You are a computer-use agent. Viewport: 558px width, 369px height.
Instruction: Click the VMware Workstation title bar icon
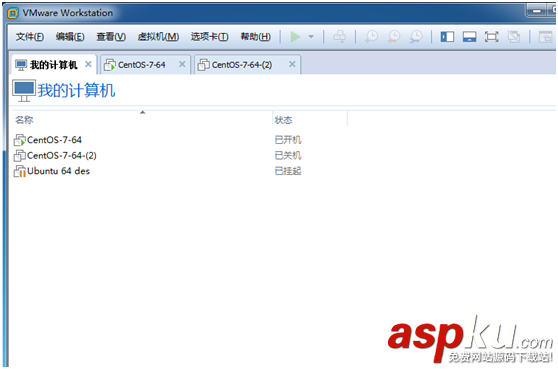pyautogui.click(x=13, y=13)
